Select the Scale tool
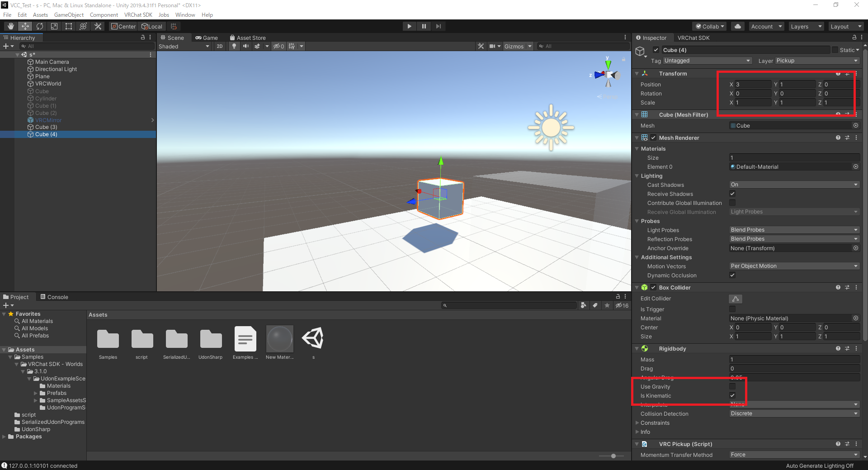 (54, 26)
